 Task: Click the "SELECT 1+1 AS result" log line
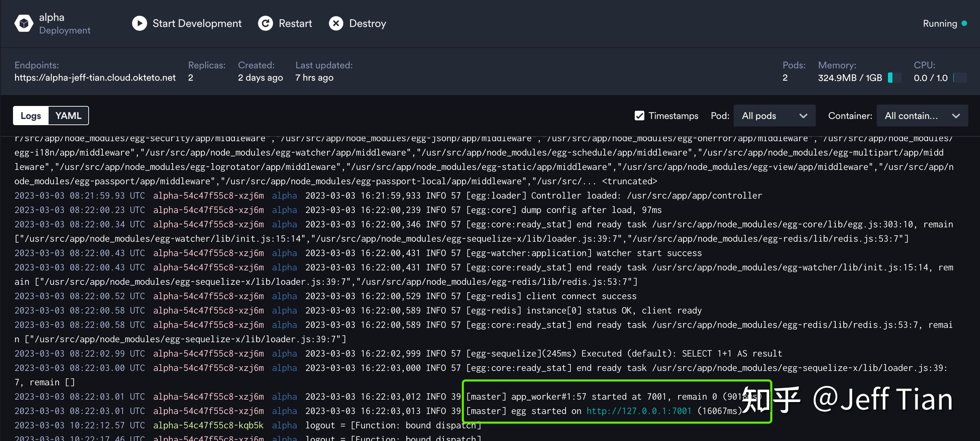coord(398,353)
